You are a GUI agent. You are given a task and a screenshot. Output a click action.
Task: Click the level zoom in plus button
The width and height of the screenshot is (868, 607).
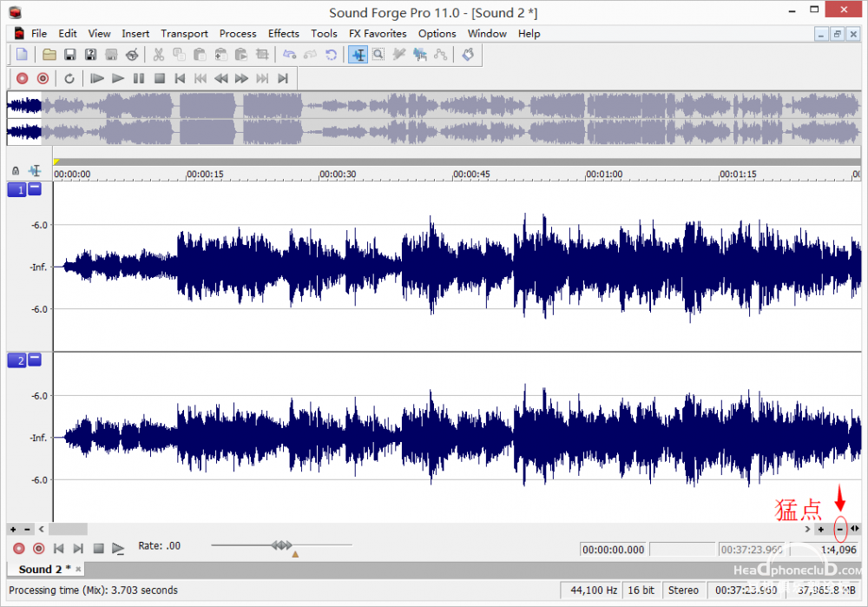tap(13, 530)
